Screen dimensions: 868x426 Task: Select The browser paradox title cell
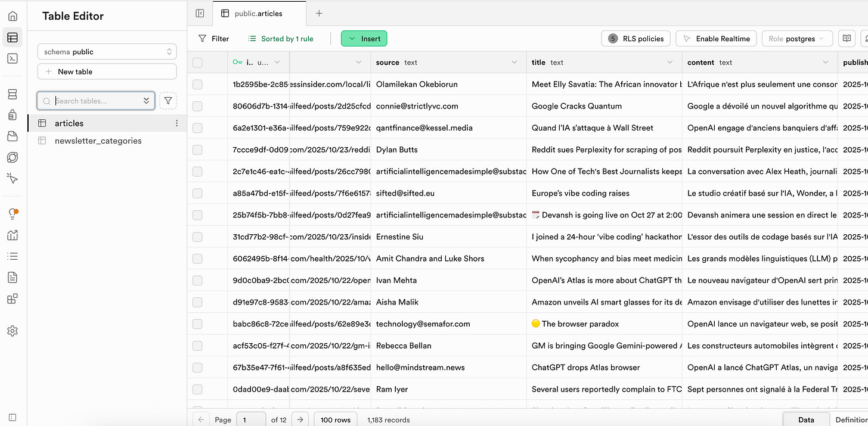604,324
